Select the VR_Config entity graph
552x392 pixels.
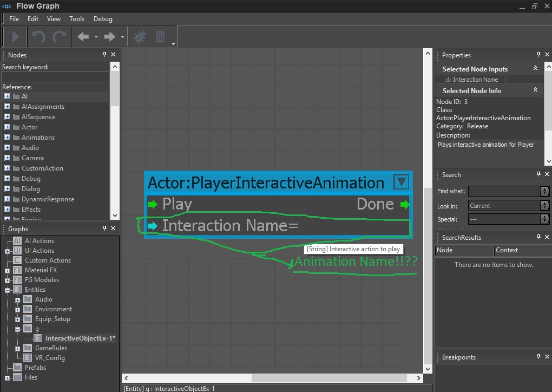pos(50,357)
